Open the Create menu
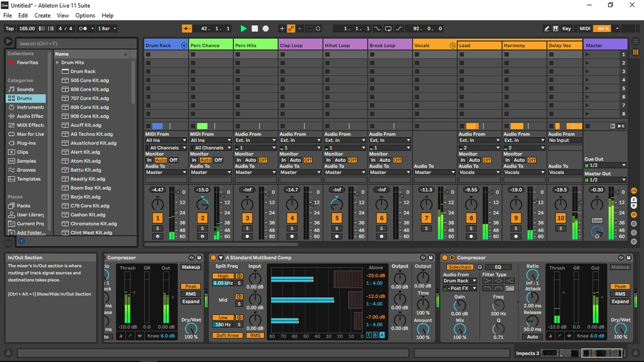This screenshot has width=644, height=362. 42,16
